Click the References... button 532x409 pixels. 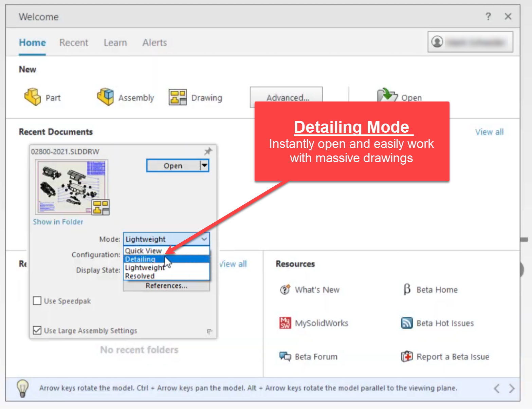(x=166, y=286)
